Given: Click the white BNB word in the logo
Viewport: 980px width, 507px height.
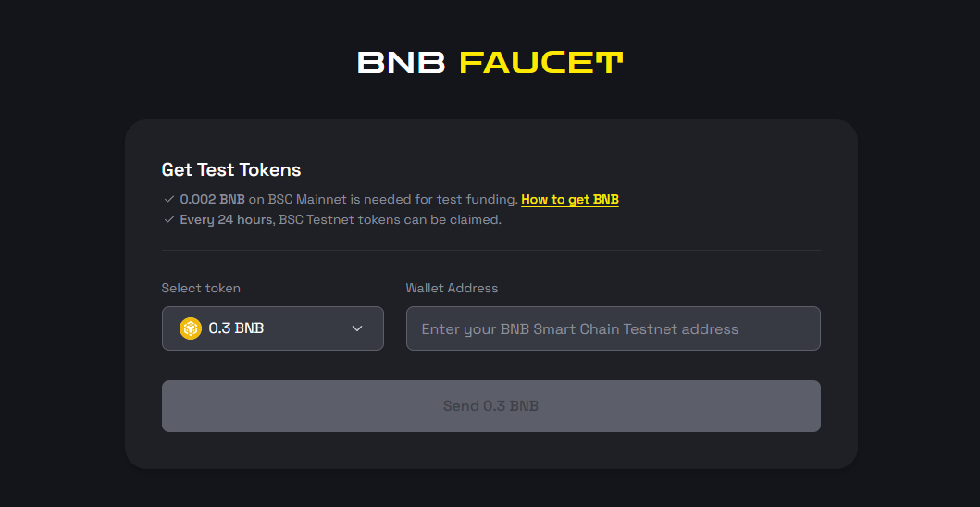Looking at the screenshot, I should 403,63.
